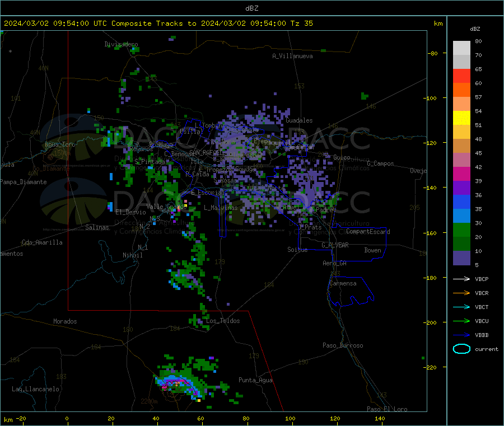The image size is (504, 426).
Task: Click the 'Morados' map label
Action: tap(66, 321)
